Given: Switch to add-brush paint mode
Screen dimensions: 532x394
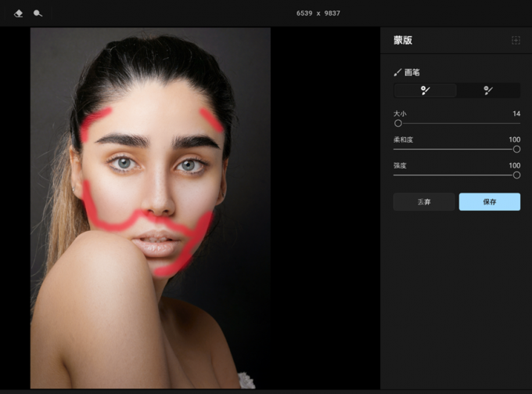Looking at the screenshot, I should [x=425, y=90].
